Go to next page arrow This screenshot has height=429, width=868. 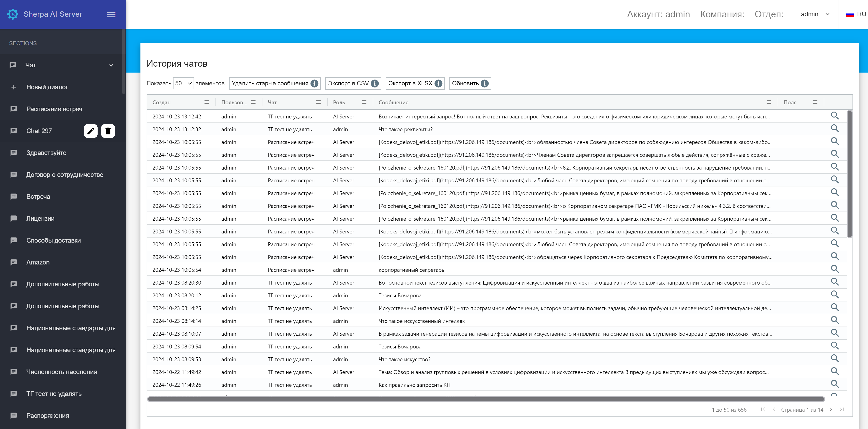(831, 409)
